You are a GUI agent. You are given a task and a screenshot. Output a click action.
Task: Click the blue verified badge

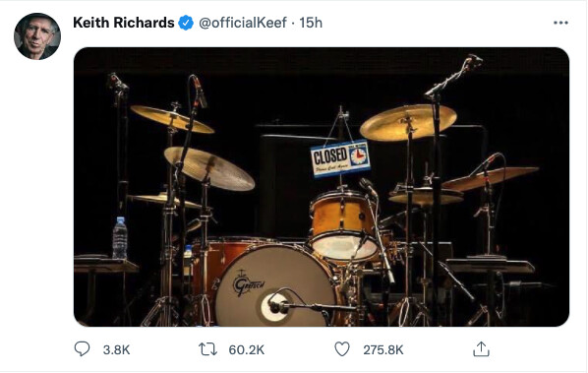pos(186,23)
